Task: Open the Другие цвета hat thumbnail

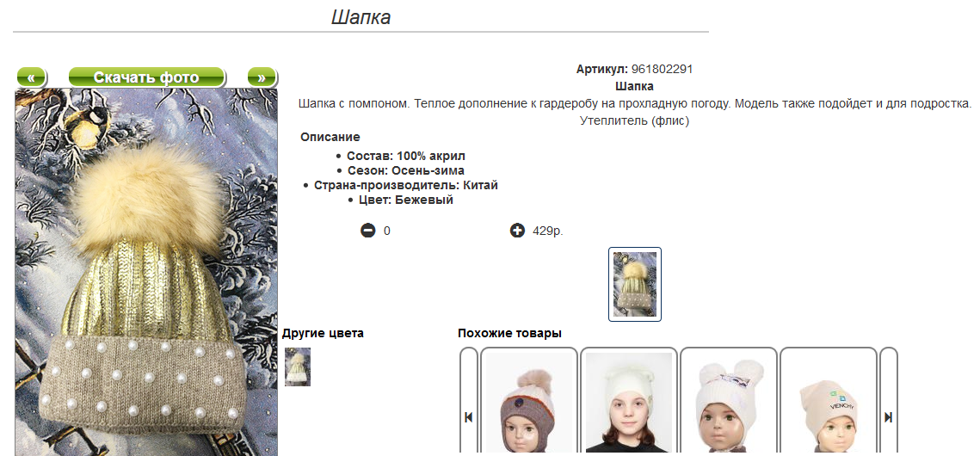Action: pos(298,367)
